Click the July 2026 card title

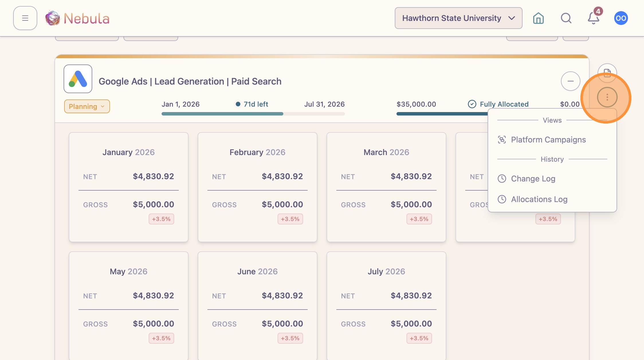point(386,271)
